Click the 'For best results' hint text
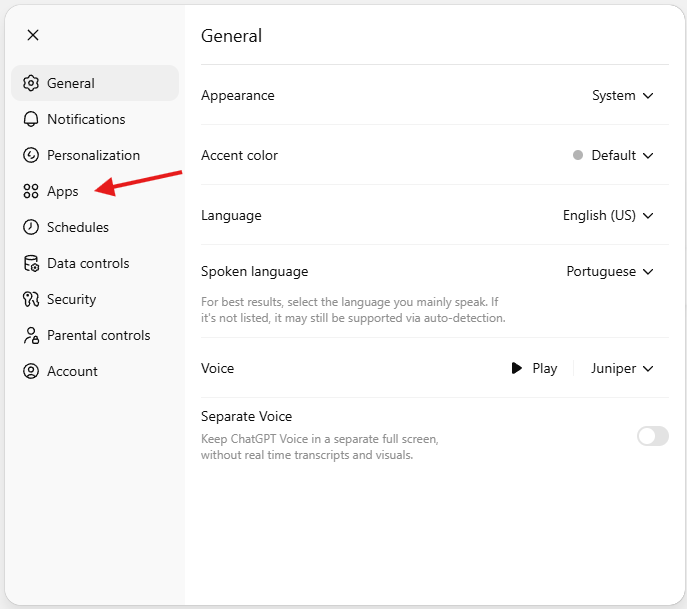The width and height of the screenshot is (687, 609). tap(353, 310)
